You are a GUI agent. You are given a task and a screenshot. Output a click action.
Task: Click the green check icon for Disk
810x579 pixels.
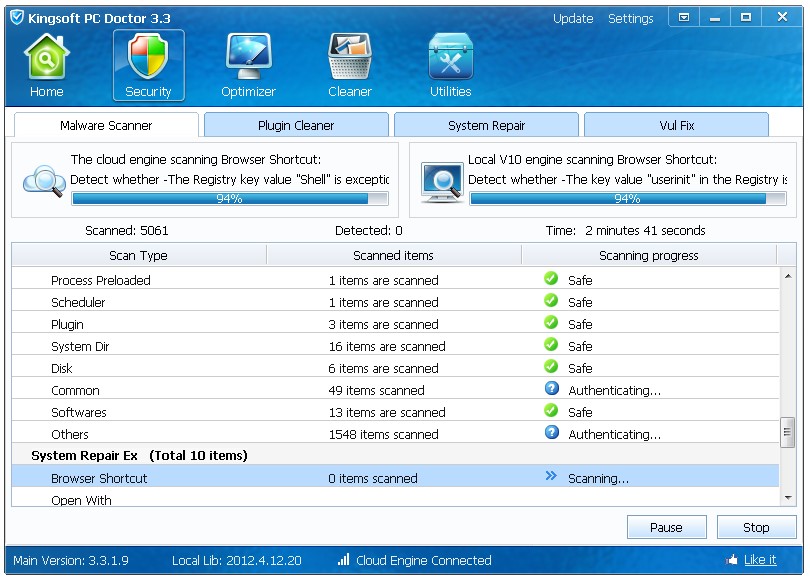[x=551, y=367]
